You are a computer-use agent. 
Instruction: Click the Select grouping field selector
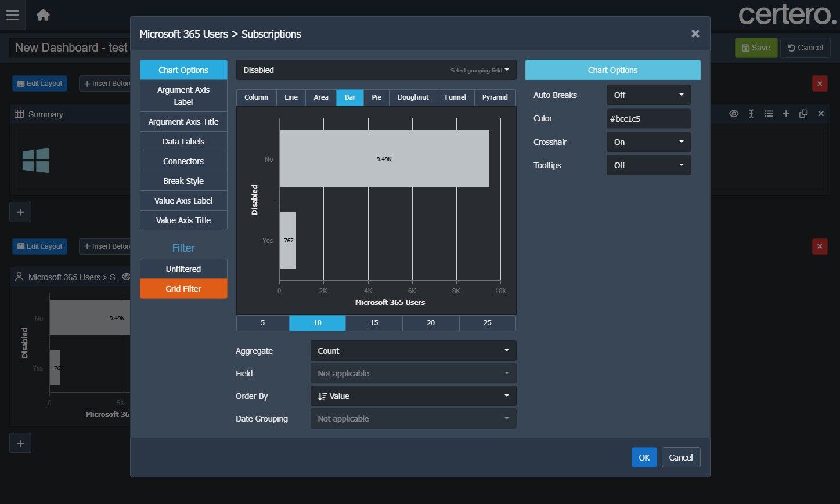479,70
